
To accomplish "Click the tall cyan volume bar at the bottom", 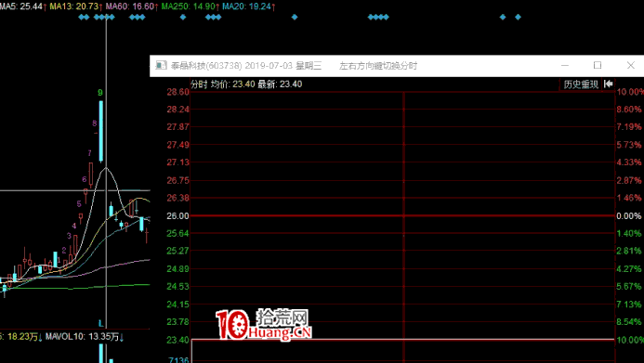I will [101, 354].
